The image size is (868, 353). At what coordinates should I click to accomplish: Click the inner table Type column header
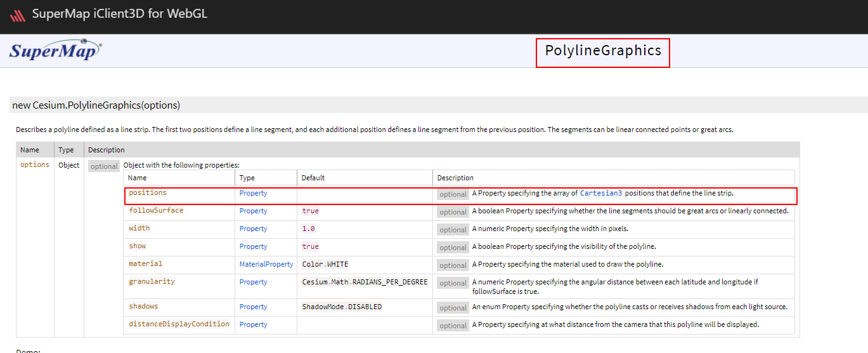click(x=247, y=178)
